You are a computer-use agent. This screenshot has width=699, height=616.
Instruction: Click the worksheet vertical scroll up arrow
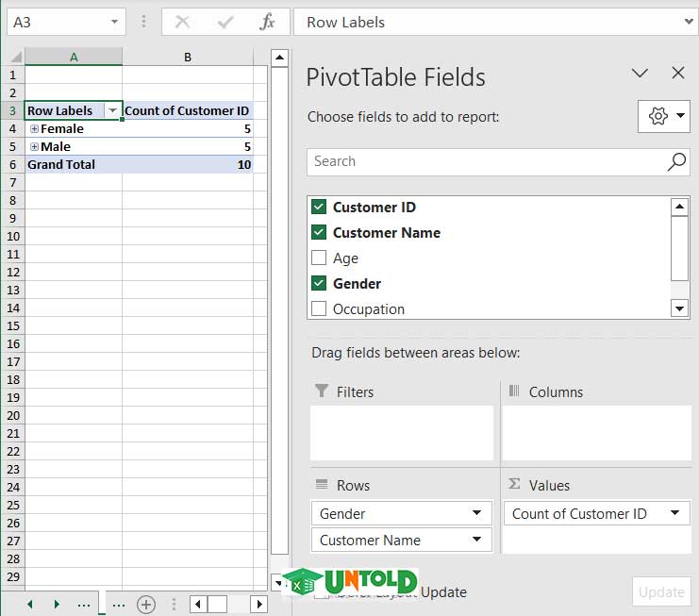pos(279,58)
